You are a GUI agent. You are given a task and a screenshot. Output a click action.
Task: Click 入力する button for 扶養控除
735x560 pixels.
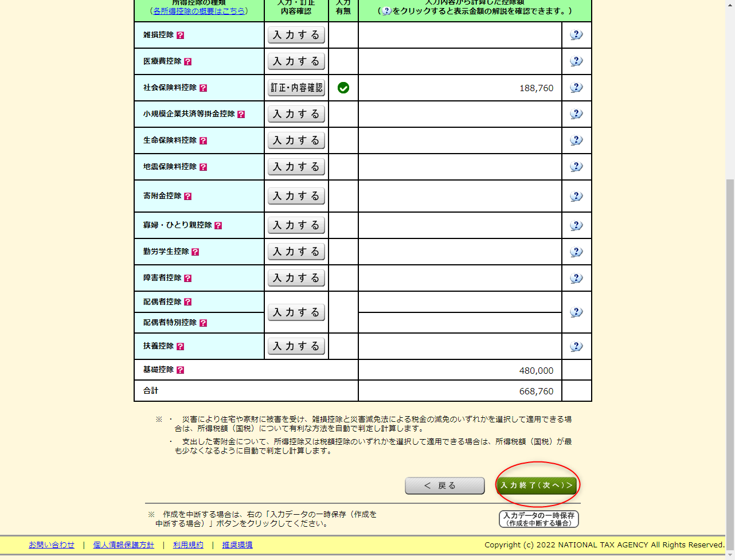point(296,346)
